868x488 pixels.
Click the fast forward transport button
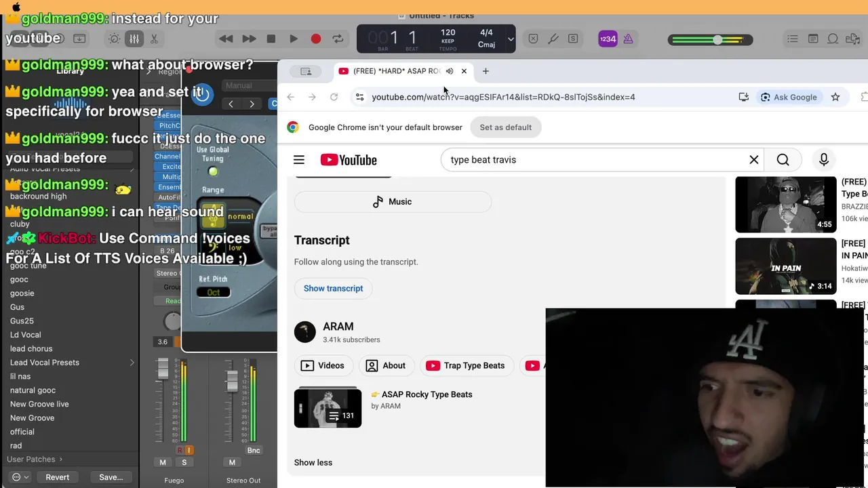pyautogui.click(x=249, y=39)
